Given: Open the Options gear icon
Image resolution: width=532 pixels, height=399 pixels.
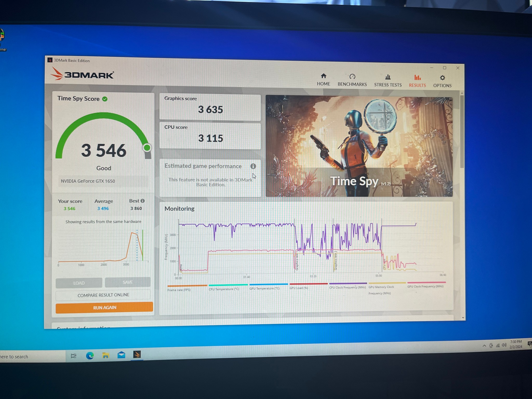Looking at the screenshot, I should (442, 78).
